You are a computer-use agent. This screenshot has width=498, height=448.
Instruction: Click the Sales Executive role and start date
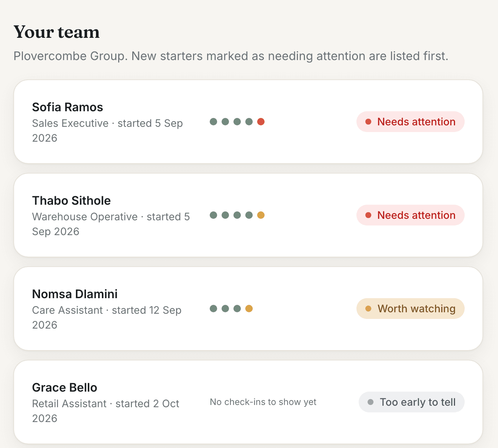pyautogui.click(x=107, y=131)
